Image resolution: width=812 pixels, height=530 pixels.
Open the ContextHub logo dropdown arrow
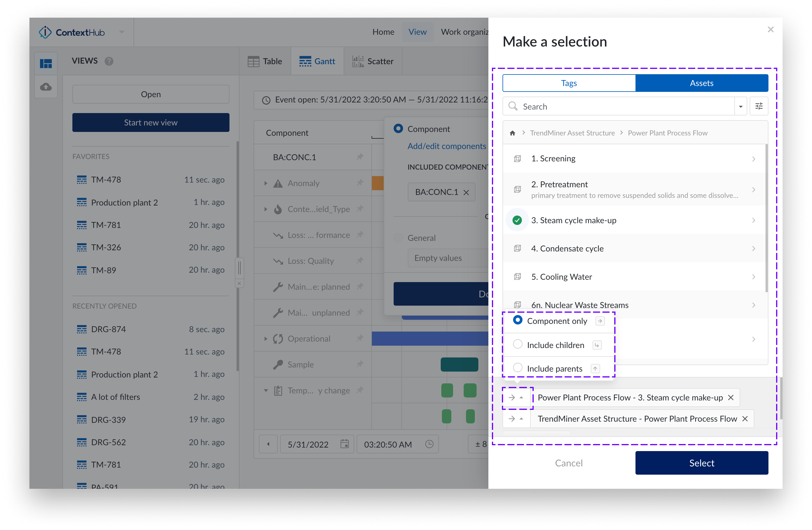pos(122,32)
